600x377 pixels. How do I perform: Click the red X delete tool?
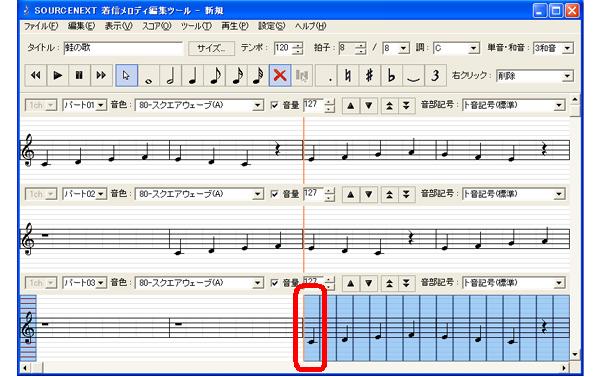tap(280, 75)
